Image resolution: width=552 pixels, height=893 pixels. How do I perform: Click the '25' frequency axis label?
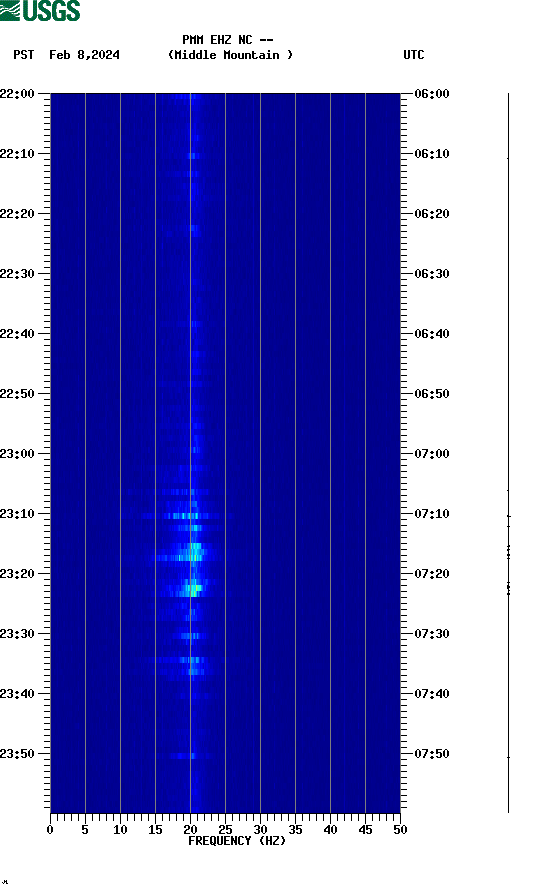[x=225, y=830]
